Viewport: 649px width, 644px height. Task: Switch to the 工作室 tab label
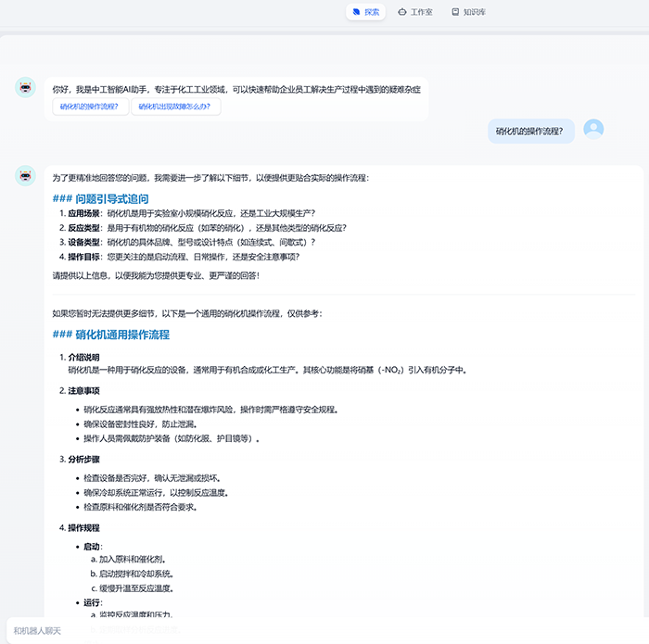[422, 13]
